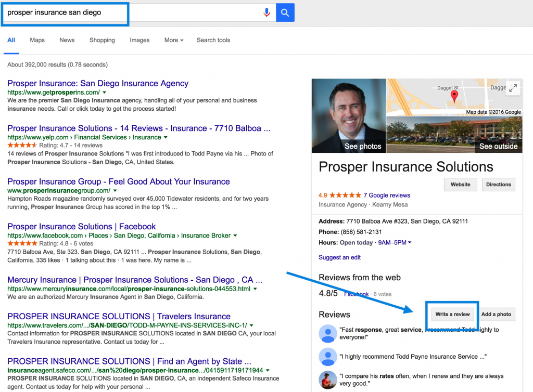Viewport: 533px width, 392px height.
Task: Open the "7 Google reviews" link
Action: [387, 195]
